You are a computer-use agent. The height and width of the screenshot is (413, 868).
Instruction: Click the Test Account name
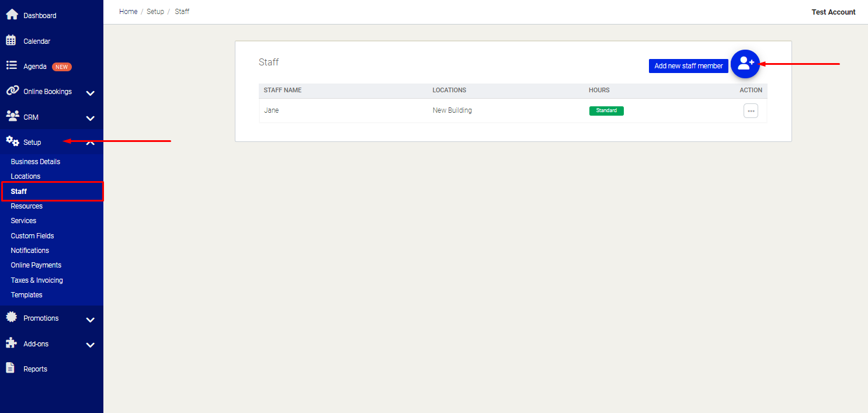(833, 12)
